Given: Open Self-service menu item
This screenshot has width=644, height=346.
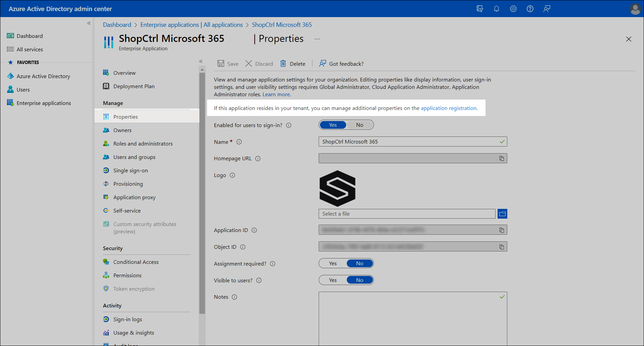Looking at the screenshot, I should pos(127,211).
